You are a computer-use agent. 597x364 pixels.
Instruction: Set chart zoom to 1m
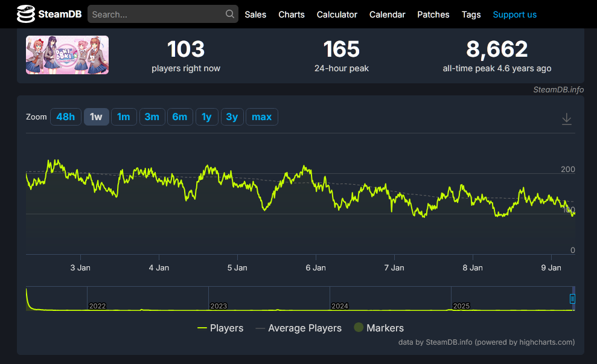click(124, 117)
